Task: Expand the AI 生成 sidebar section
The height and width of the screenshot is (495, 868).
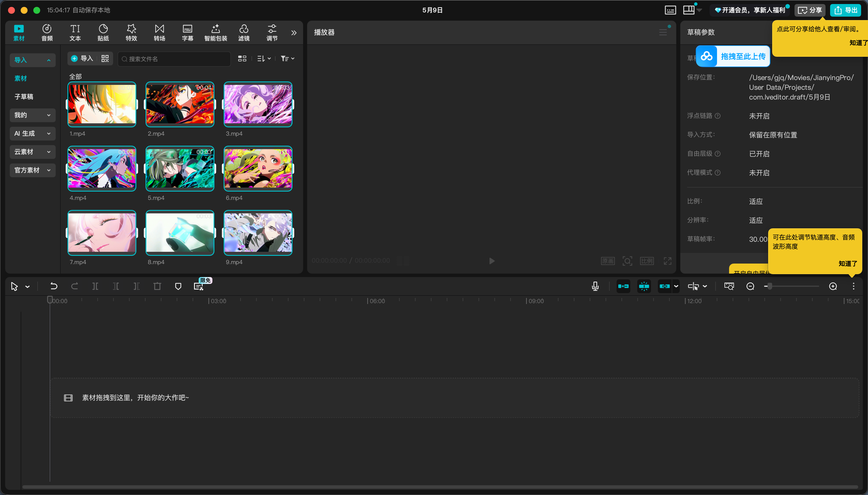Action: point(33,133)
